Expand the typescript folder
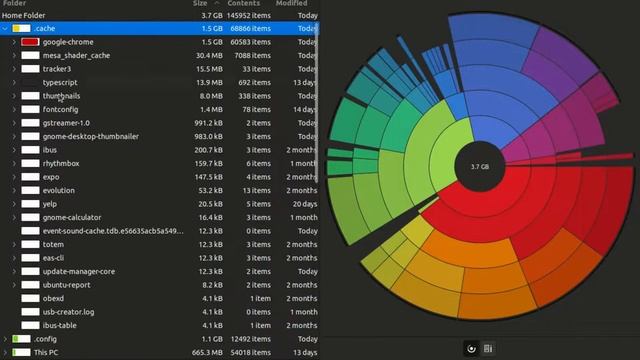Screen dimensions: 640x360 (14, 82)
